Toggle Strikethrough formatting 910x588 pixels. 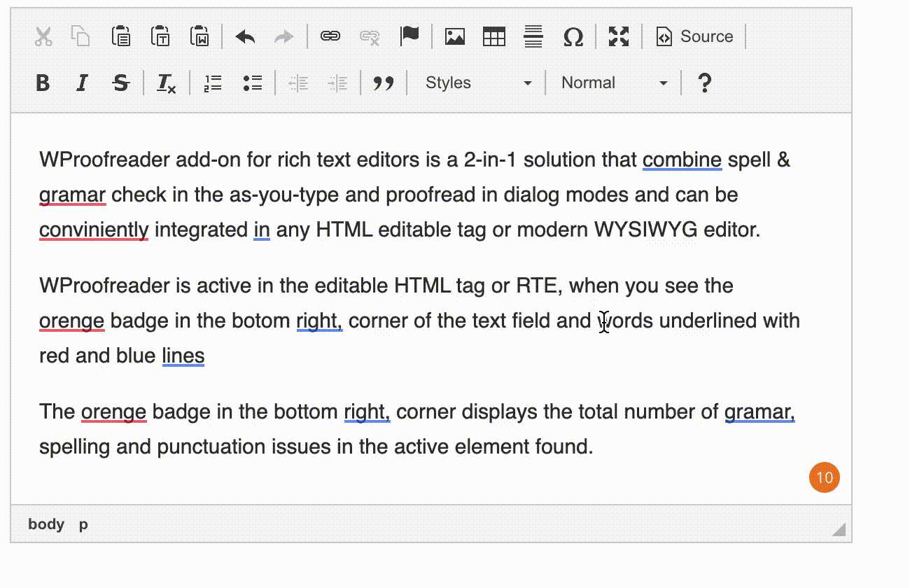point(121,83)
